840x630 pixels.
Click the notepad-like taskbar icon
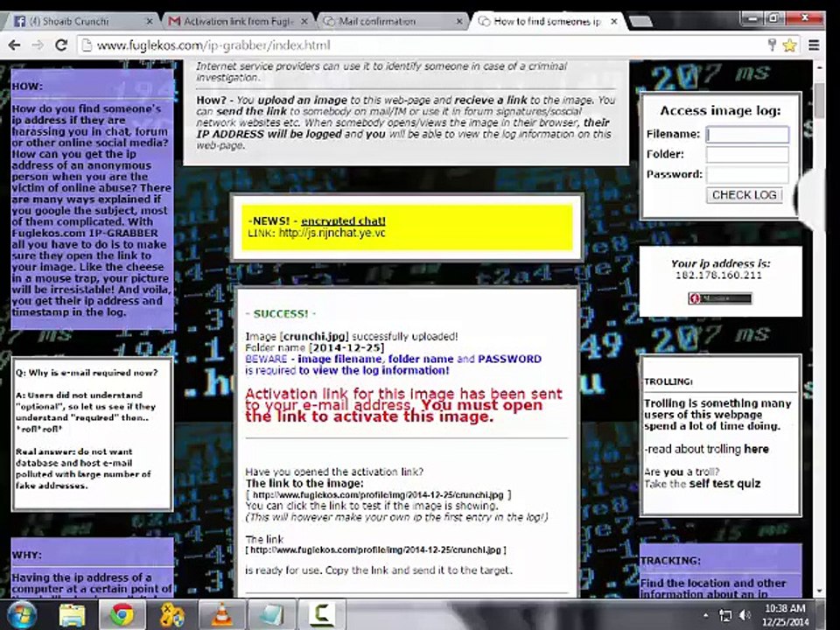tap(272, 614)
